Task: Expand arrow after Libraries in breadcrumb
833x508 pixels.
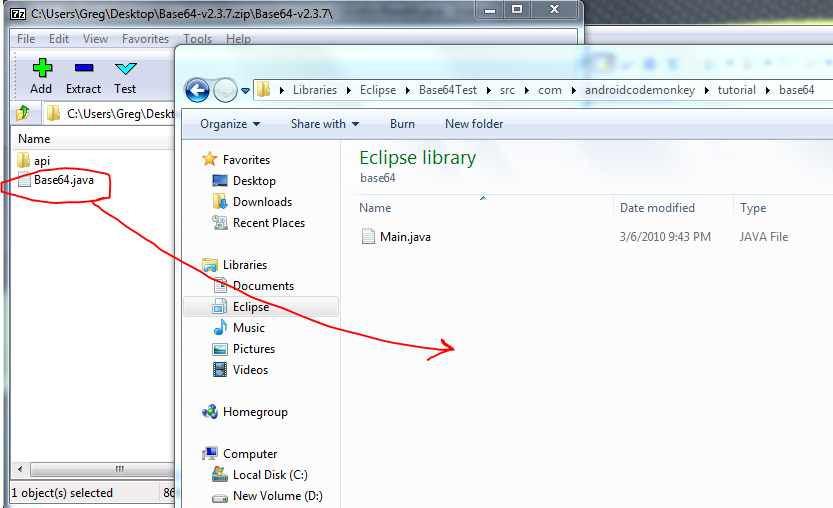Action: (348, 90)
